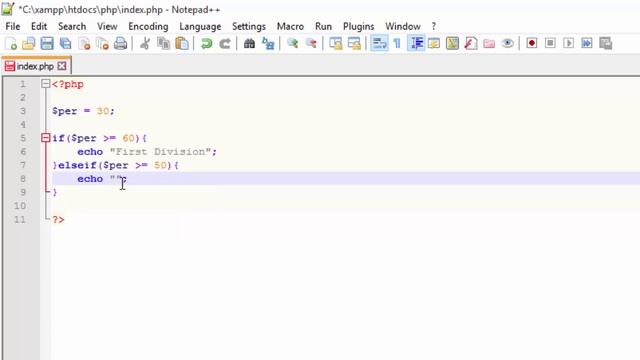Click the Print toolbar icon

tap(120, 43)
